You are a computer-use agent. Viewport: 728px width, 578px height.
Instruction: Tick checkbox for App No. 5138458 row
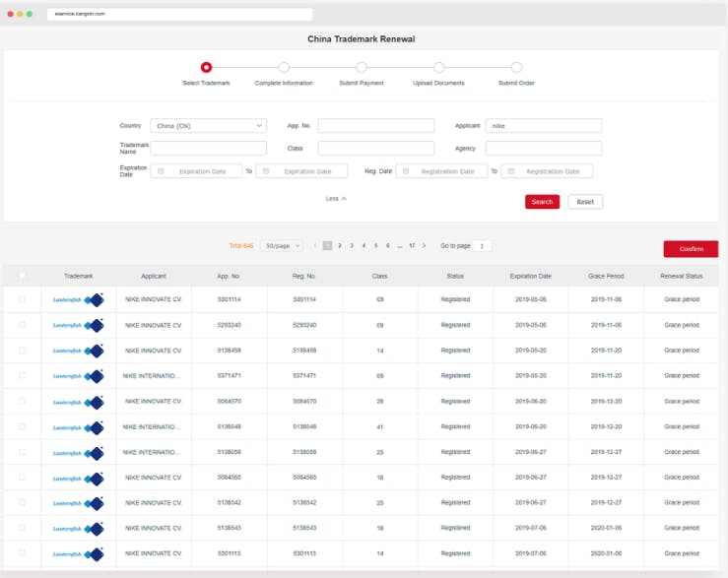click(x=22, y=351)
